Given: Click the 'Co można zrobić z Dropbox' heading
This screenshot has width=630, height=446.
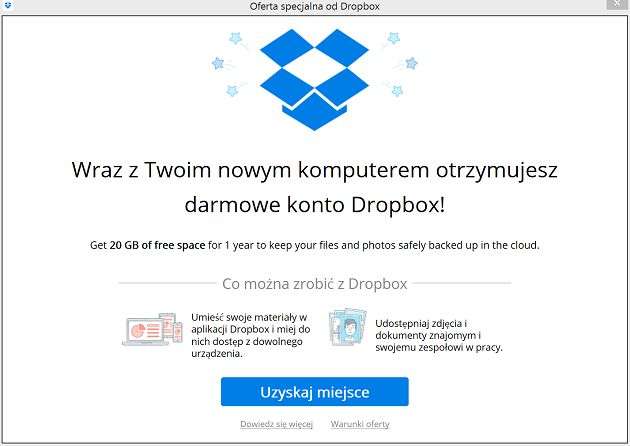Looking at the screenshot, I should pyautogui.click(x=315, y=284).
